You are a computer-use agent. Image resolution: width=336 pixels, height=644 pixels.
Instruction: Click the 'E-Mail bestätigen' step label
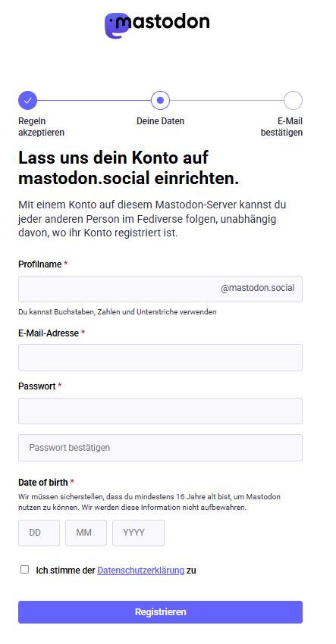point(281,127)
